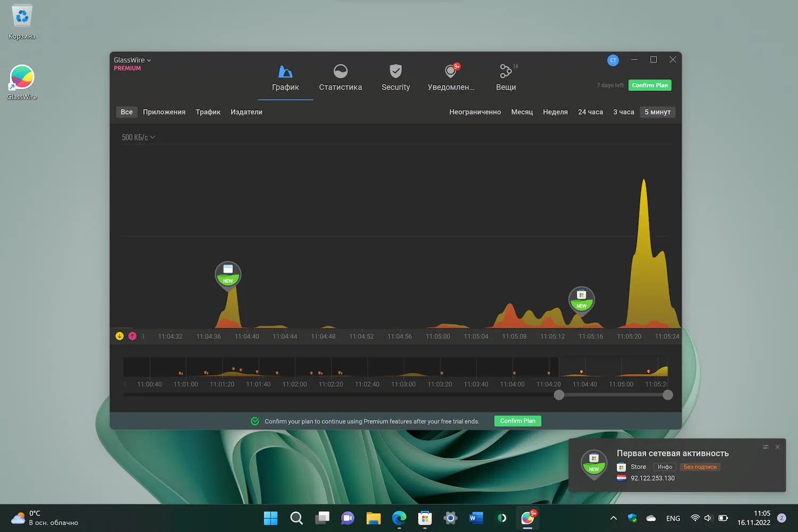Expand the 500 КБ/с scale dropdown
Screen dimensions: 798x532
tap(138, 137)
